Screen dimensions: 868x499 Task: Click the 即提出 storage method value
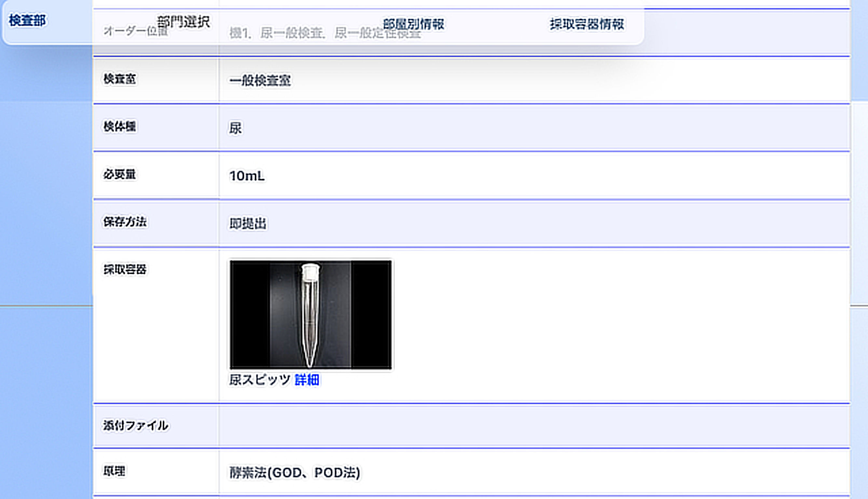[248, 224]
